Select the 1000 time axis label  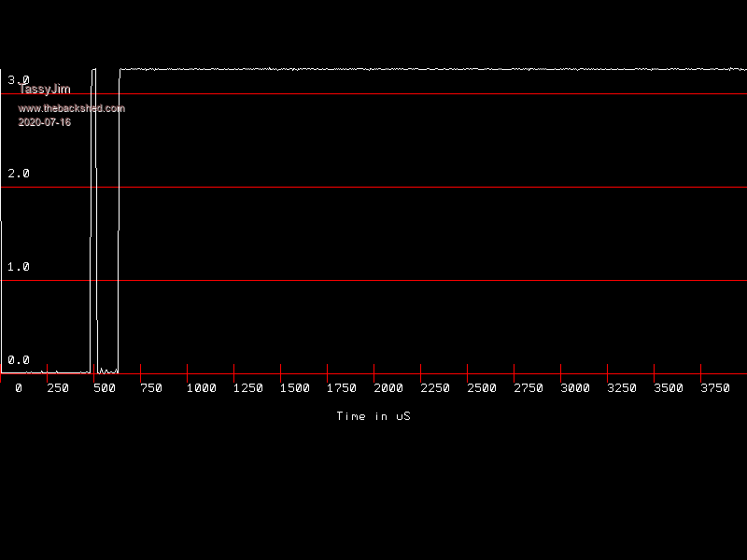click(201, 388)
